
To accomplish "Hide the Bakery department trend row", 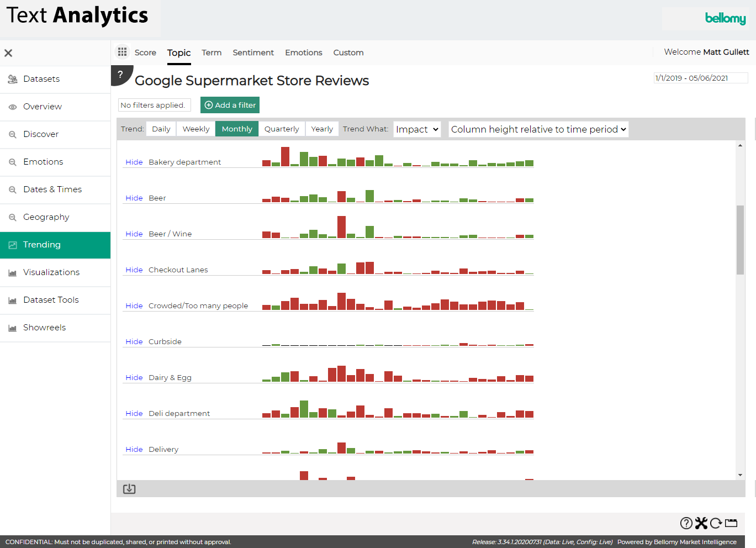I will (134, 162).
